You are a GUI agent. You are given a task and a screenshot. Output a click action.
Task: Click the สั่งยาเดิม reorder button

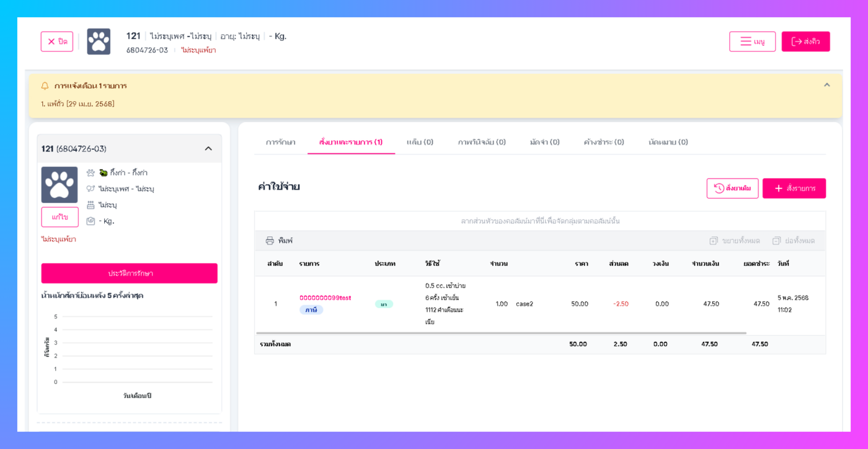(x=732, y=189)
